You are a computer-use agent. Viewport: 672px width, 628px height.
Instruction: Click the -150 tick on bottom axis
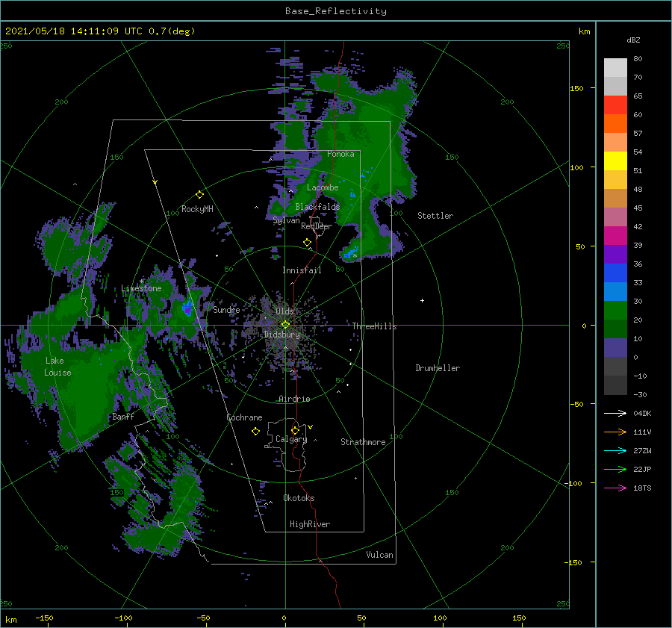(x=44, y=618)
